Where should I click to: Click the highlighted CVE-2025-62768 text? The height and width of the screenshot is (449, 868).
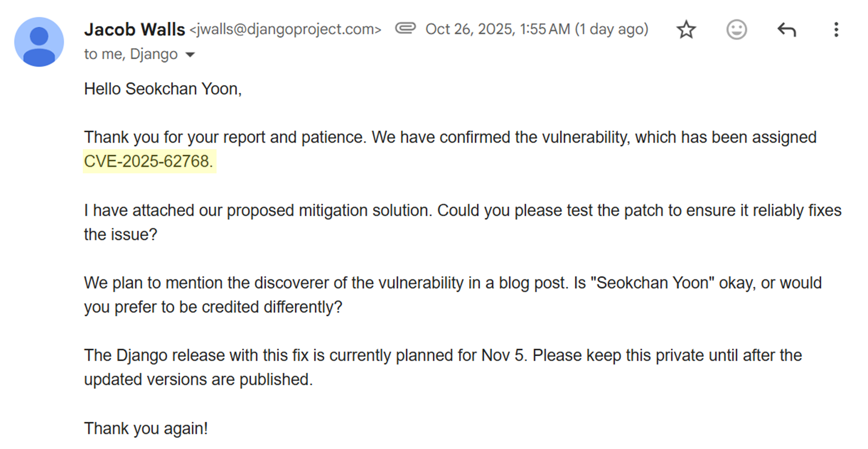148,161
